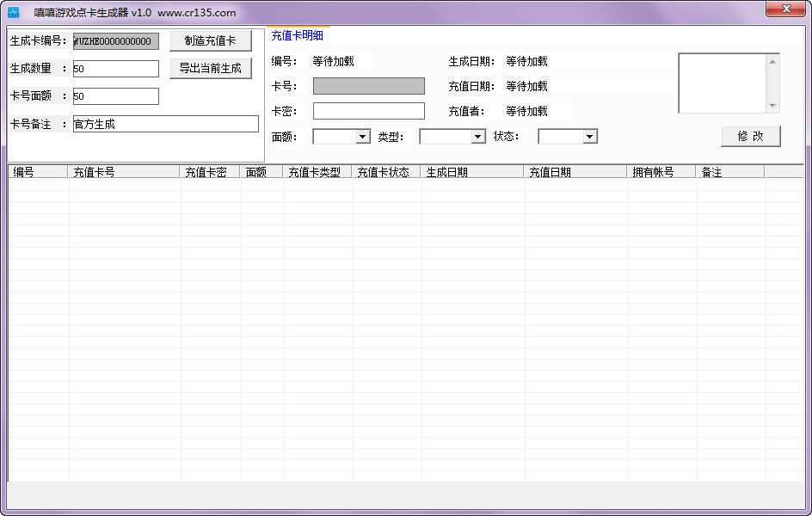Click the 卡号备注 text field
812x516 pixels.
166,124
